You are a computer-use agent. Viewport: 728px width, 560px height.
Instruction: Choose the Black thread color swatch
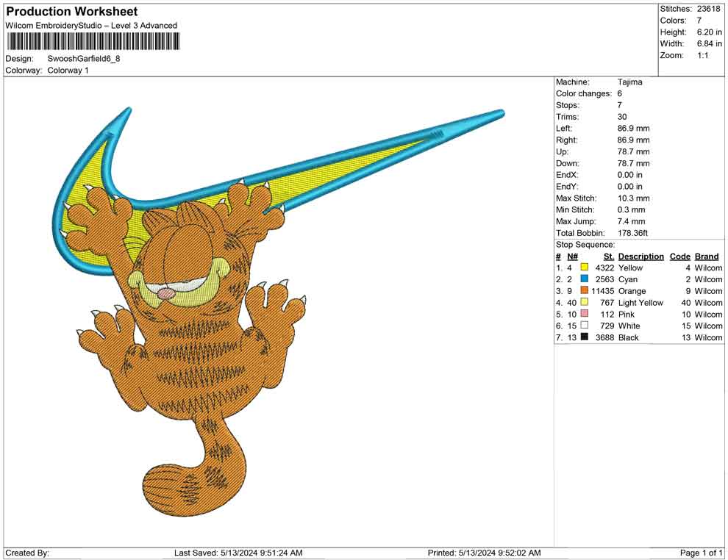(585, 337)
